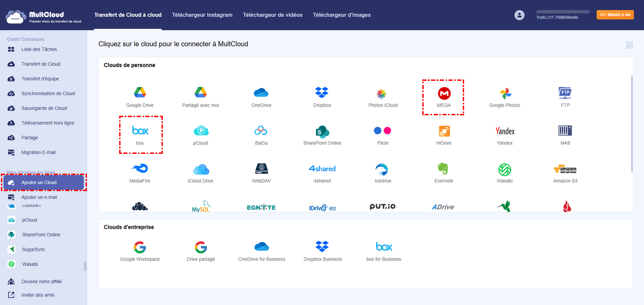Click the MultCloud logo

coord(44,17)
